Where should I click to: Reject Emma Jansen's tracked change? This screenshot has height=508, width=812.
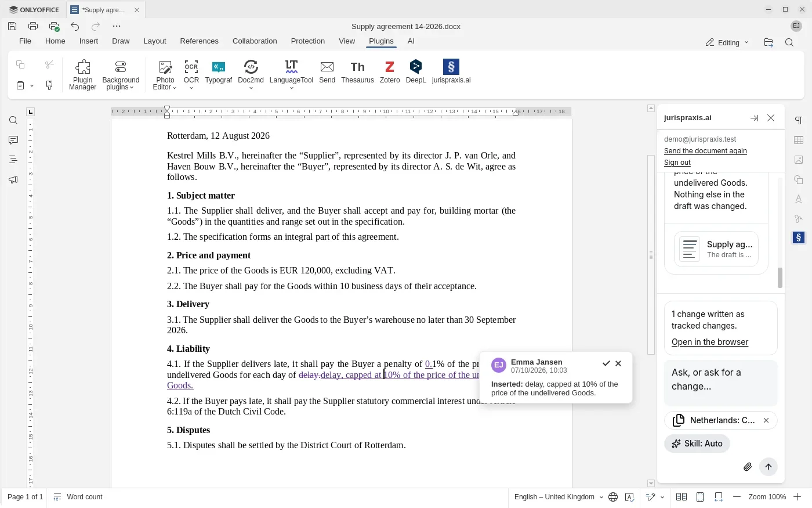click(618, 363)
